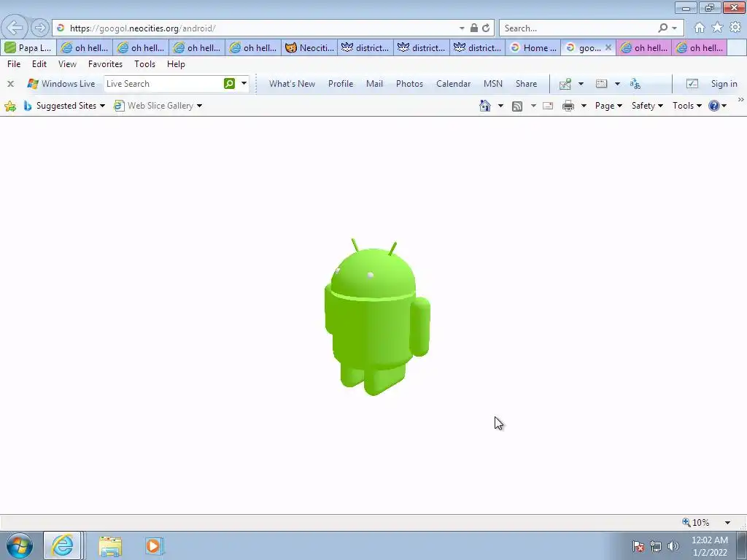
Task: Open What's New on the Live toolbar
Action: [x=292, y=84]
